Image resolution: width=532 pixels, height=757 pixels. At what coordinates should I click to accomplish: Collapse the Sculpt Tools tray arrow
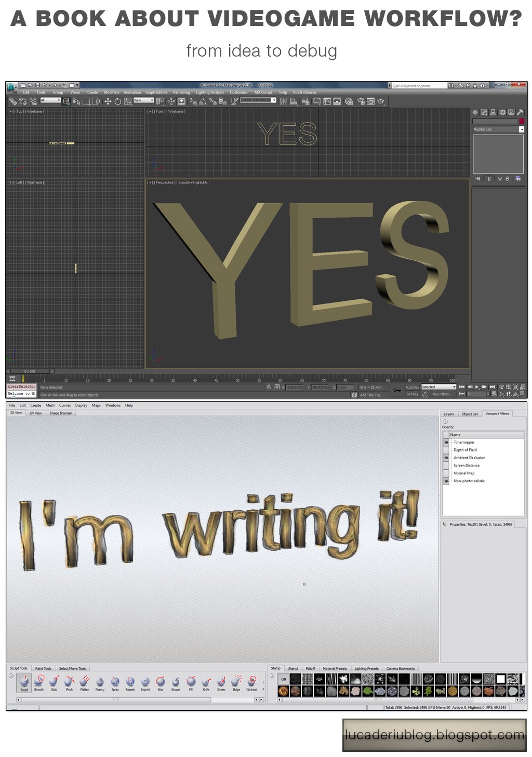(x=11, y=676)
